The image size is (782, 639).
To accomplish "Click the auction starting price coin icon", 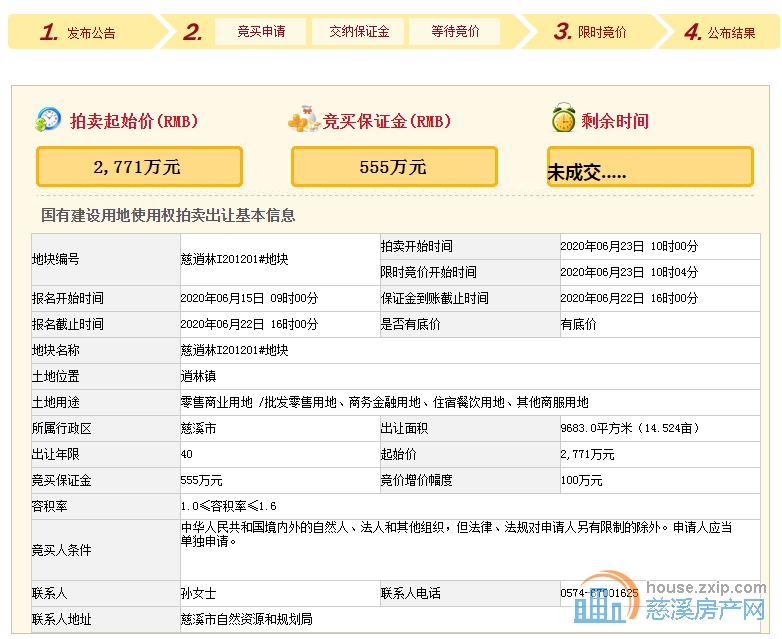I will click(x=47, y=120).
